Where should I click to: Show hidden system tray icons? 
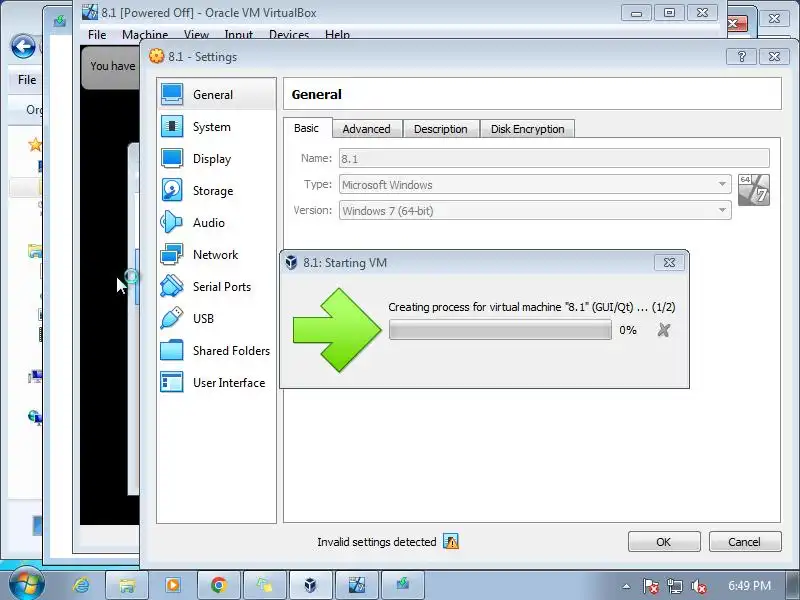coord(626,586)
